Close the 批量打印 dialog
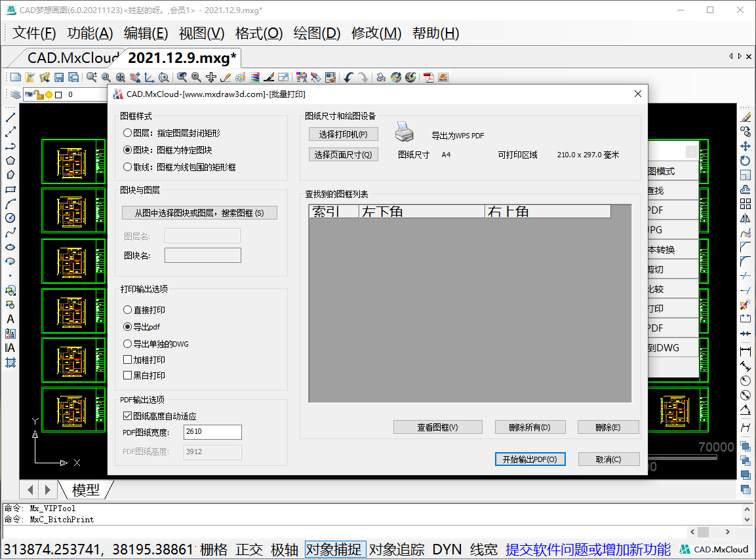 637,94
